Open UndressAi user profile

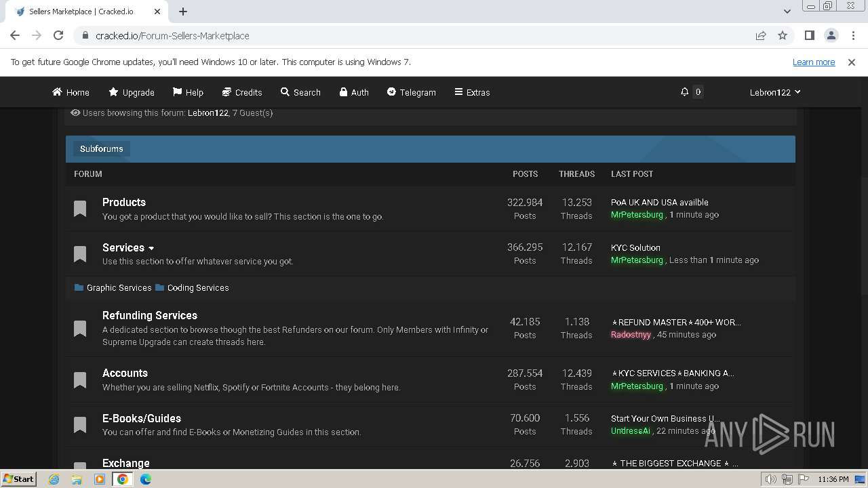click(631, 431)
